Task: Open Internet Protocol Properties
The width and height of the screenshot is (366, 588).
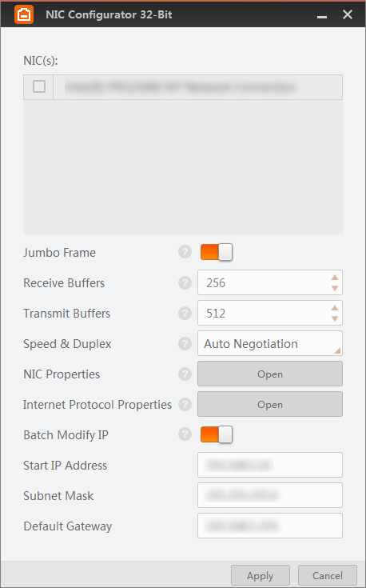Action: 270,404
